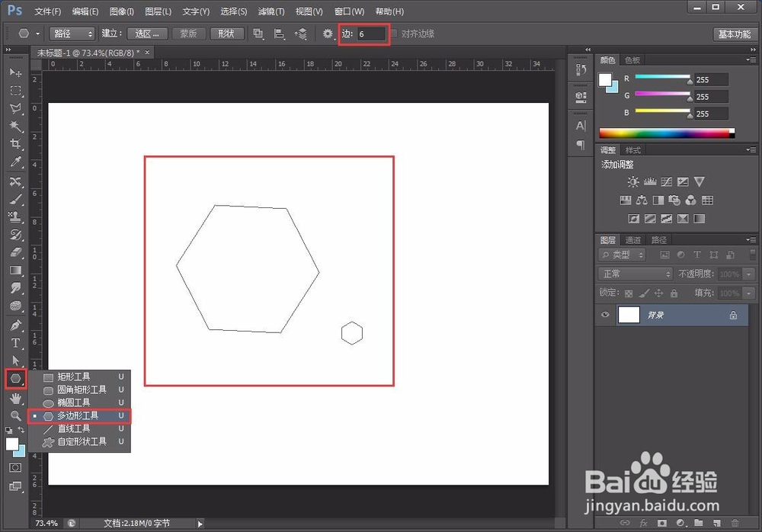Add Channel Mixer adjustment icon
The image size is (762, 532).
(x=690, y=200)
